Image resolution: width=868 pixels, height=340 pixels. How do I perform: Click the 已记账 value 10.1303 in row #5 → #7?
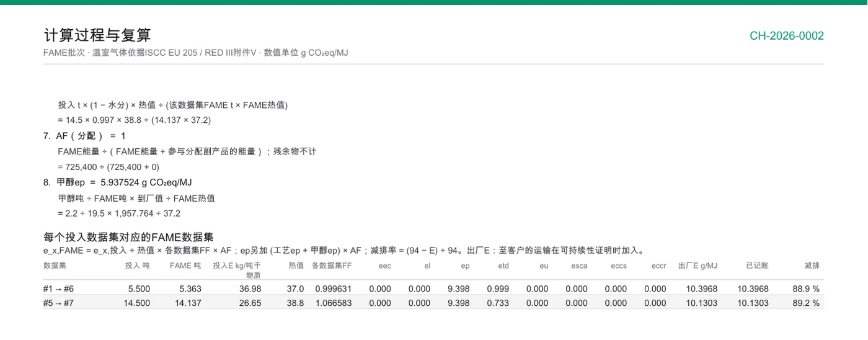[753, 303]
